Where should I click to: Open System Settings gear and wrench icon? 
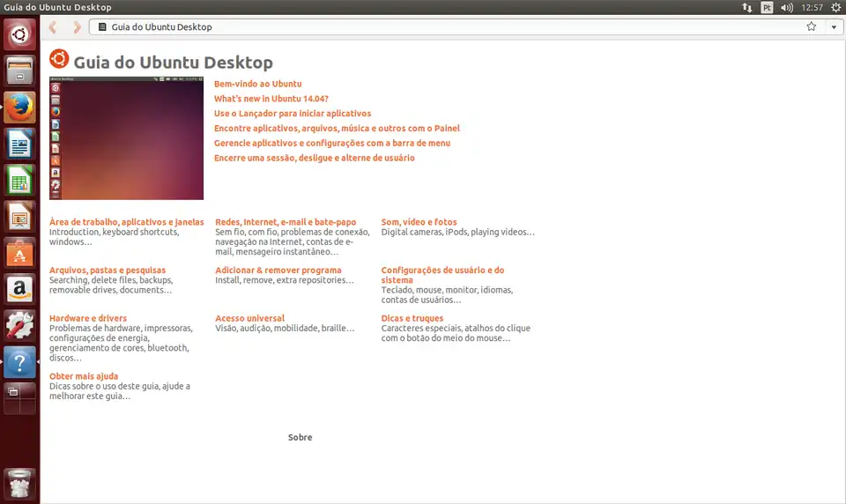click(19, 326)
